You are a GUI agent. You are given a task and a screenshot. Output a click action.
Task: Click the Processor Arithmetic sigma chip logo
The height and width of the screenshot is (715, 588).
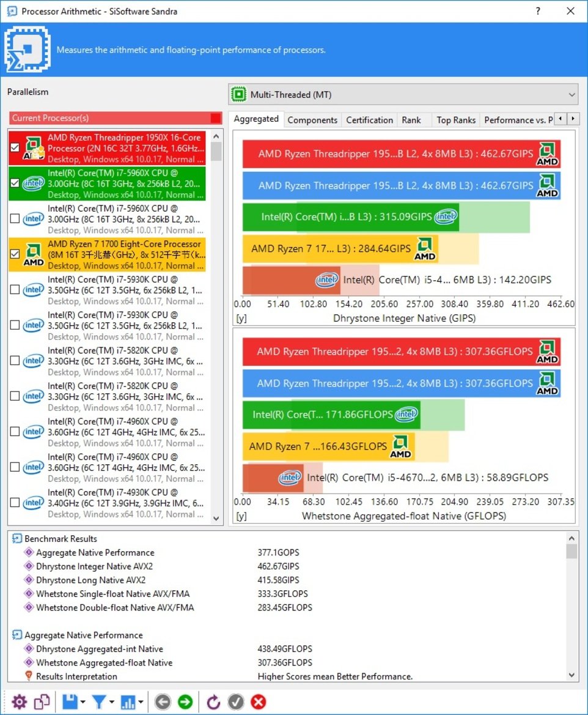(x=28, y=50)
